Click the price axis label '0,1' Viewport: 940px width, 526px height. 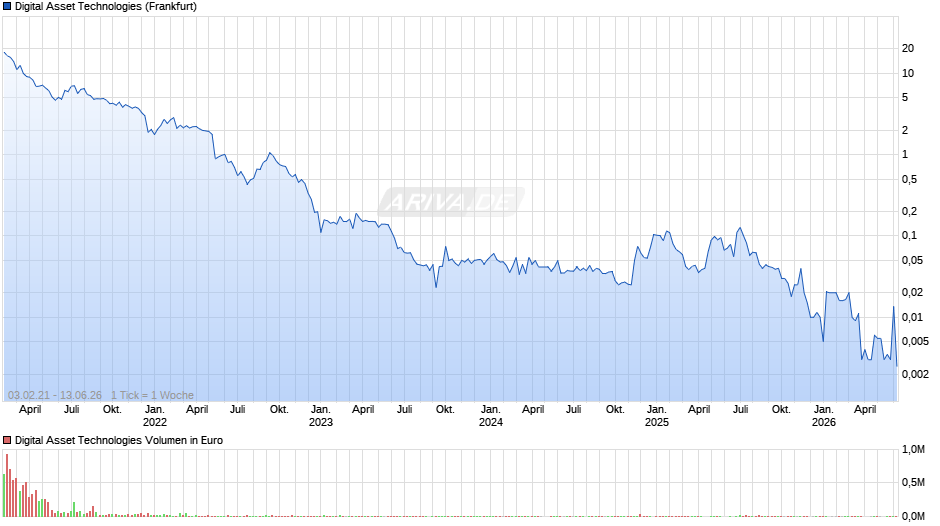click(909, 236)
